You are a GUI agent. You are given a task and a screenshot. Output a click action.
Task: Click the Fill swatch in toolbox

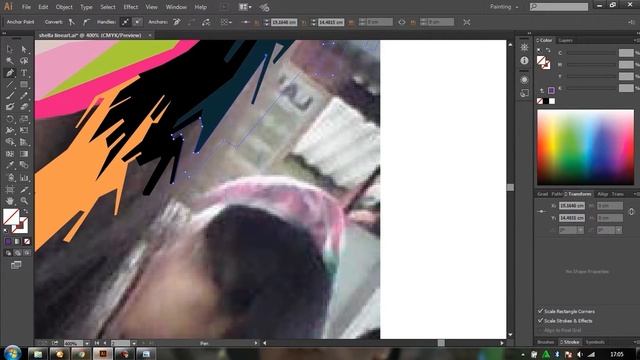tap(10, 216)
